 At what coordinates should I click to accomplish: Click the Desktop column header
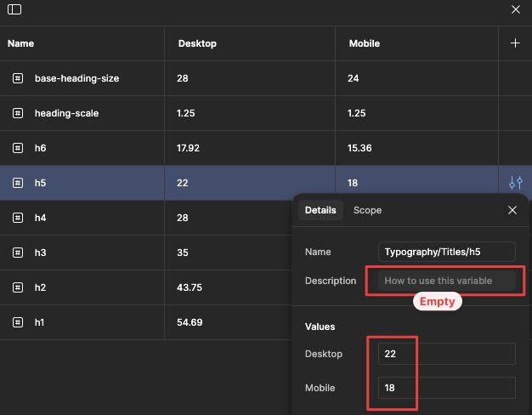pyautogui.click(x=197, y=43)
